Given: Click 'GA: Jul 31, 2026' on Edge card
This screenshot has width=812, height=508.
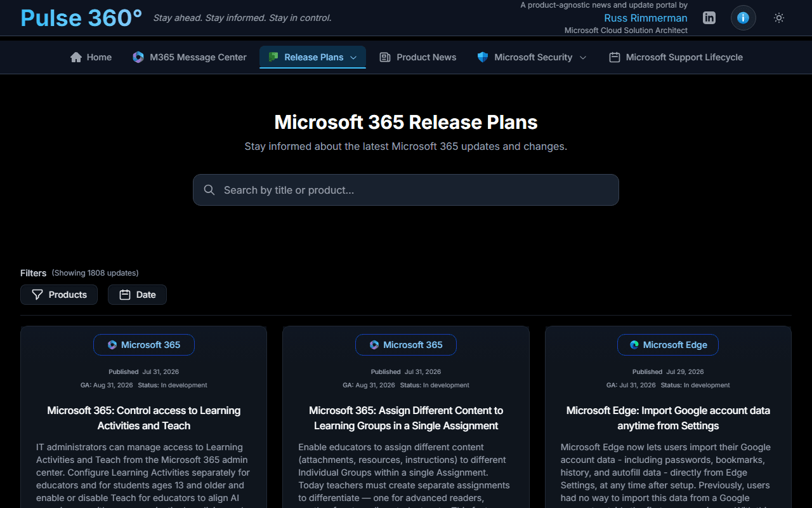Looking at the screenshot, I should pos(631,385).
